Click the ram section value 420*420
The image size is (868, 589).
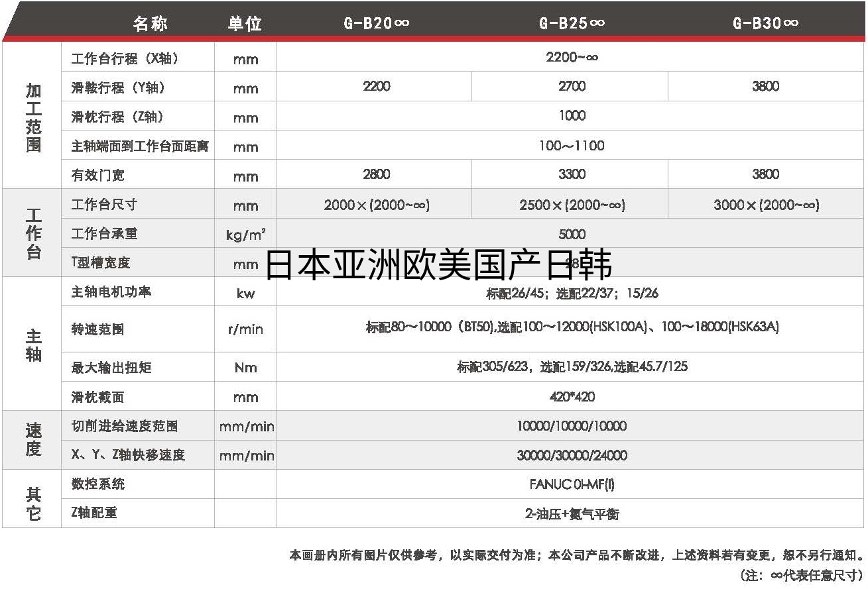pos(572,397)
